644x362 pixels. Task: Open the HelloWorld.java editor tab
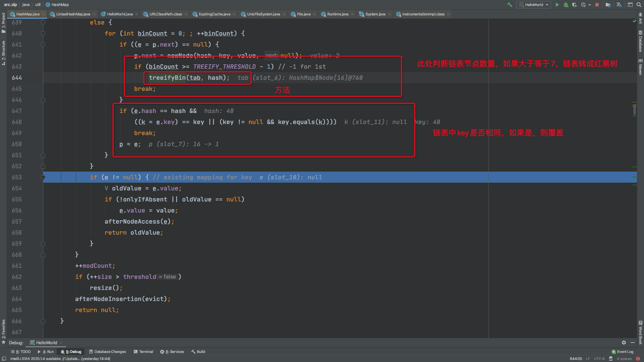(120, 14)
